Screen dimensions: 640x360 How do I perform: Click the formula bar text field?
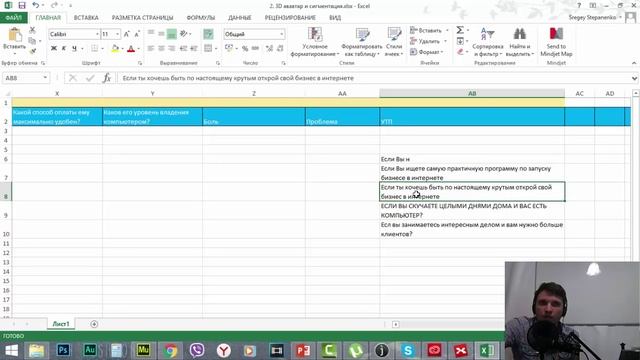point(373,78)
